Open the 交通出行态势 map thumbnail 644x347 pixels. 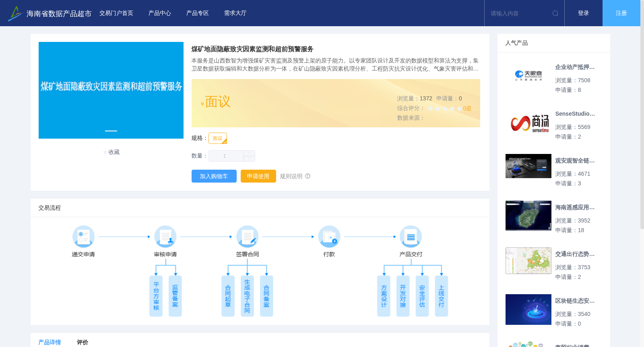tap(528, 261)
